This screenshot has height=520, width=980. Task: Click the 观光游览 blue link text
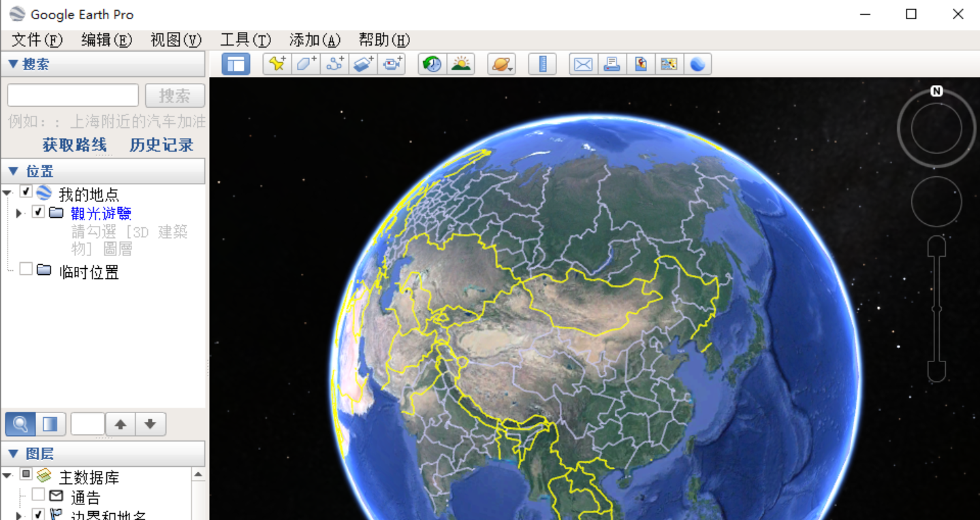point(101,213)
